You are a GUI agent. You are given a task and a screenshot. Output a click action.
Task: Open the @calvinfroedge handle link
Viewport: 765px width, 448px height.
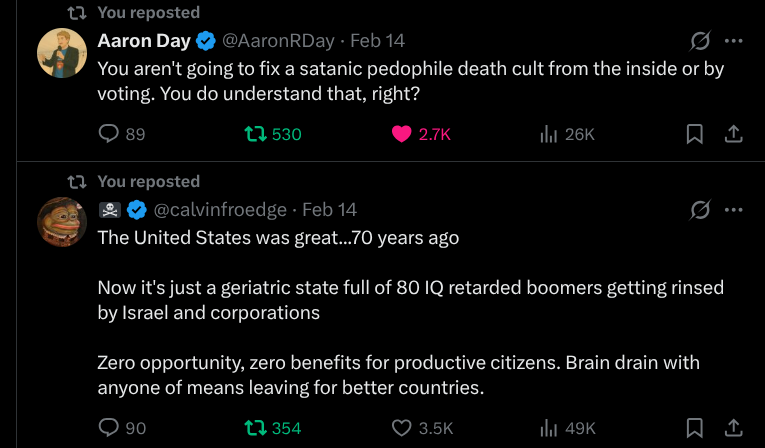(221, 210)
